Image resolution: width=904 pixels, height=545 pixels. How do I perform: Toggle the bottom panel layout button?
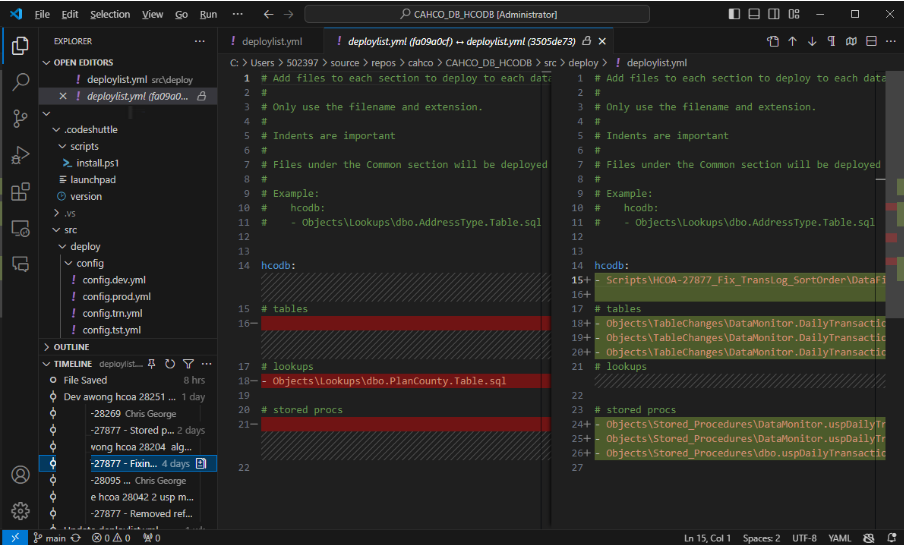pyautogui.click(x=754, y=15)
